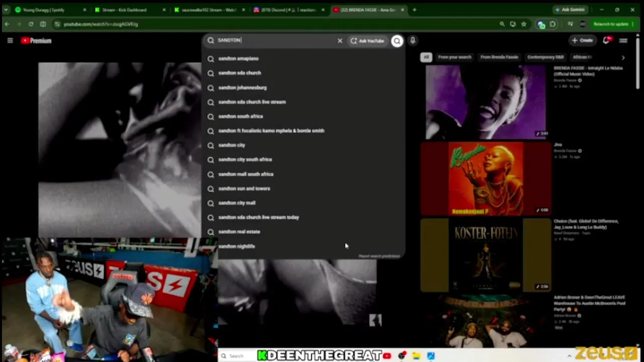This screenshot has width=644, height=362.
Task: Select 'sandton nightlife' suggestion
Action: [304, 246]
